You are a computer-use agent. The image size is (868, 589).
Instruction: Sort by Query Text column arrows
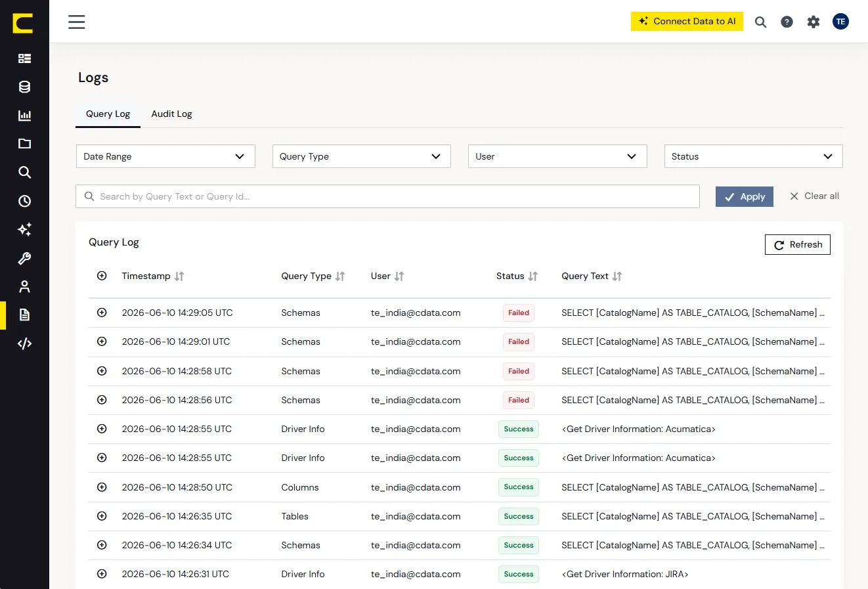pyautogui.click(x=617, y=276)
